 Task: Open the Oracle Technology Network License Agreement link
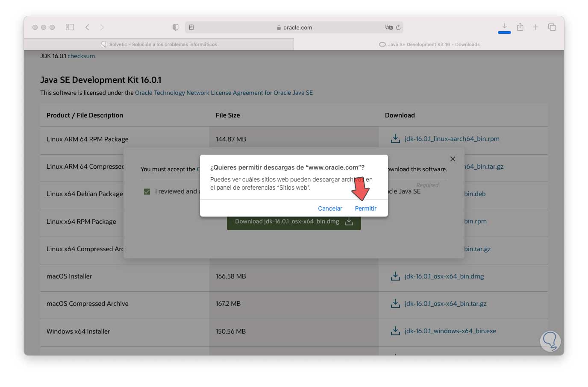coord(224,93)
